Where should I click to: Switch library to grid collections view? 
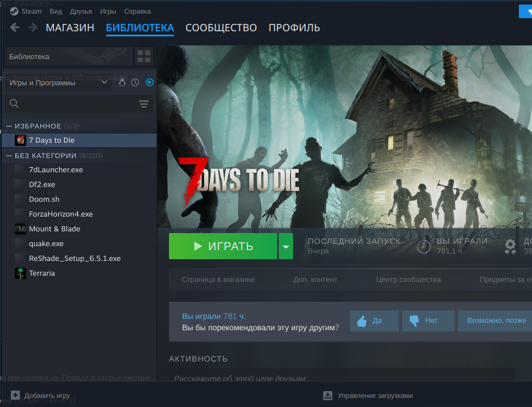pos(144,56)
